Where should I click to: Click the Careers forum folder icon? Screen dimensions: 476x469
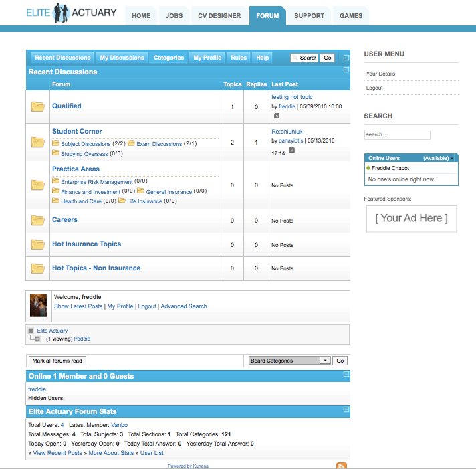37,220
